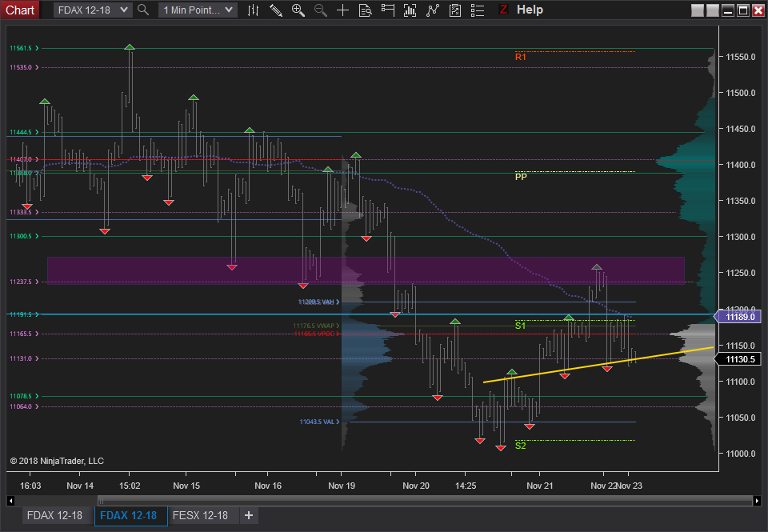
Task: Open the instrument search magnifier
Action: pyautogui.click(x=143, y=10)
